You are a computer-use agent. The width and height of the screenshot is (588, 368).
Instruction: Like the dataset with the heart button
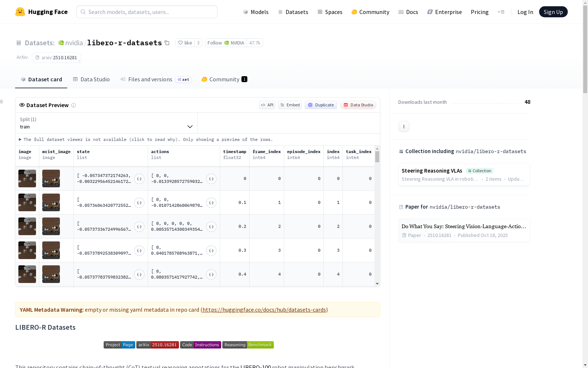(x=185, y=43)
